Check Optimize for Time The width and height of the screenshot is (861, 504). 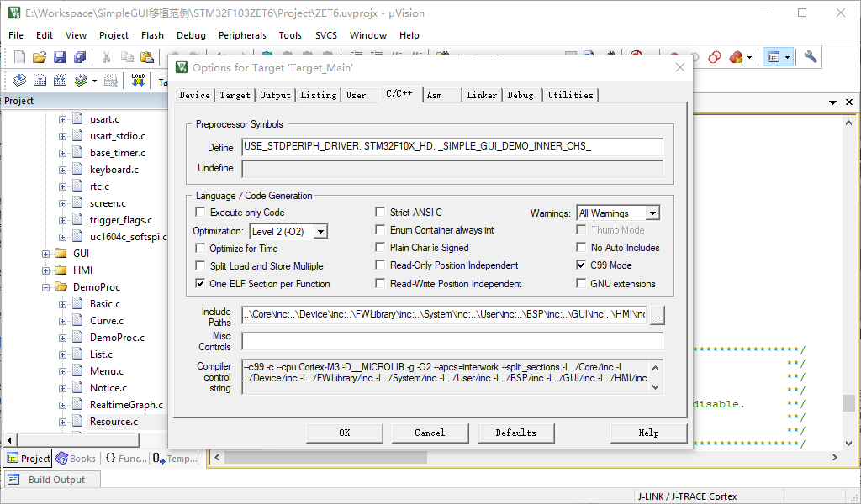[200, 249]
